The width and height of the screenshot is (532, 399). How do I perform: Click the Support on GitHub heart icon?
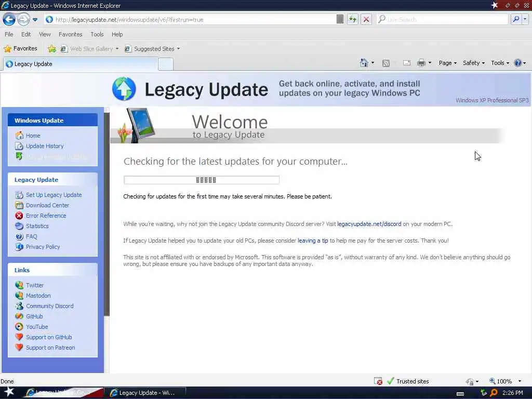coord(19,337)
